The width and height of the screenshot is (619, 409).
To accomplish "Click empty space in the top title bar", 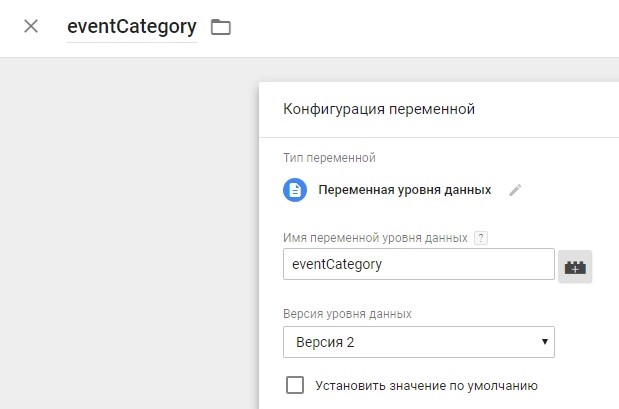I will (x=420, y=27).
